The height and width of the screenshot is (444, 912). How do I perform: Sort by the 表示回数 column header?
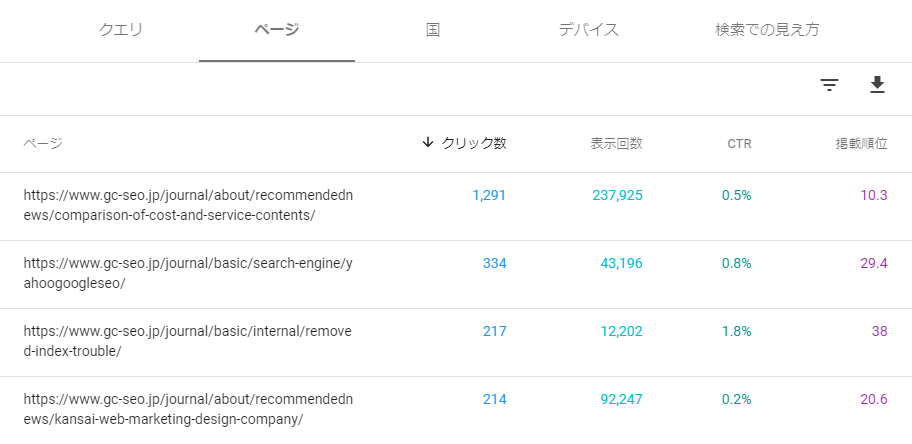coord(617,144)
